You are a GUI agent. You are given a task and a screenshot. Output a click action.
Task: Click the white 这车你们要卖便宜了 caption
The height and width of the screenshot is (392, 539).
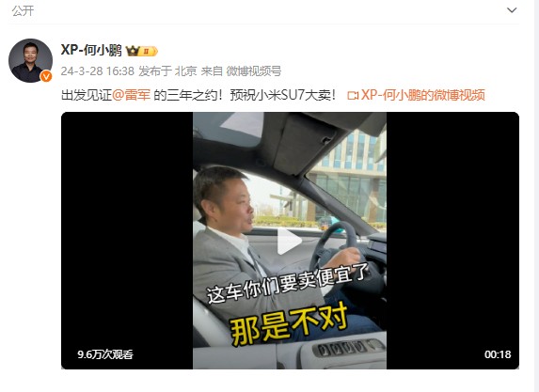pyautogui.click(x=288, y=283)
